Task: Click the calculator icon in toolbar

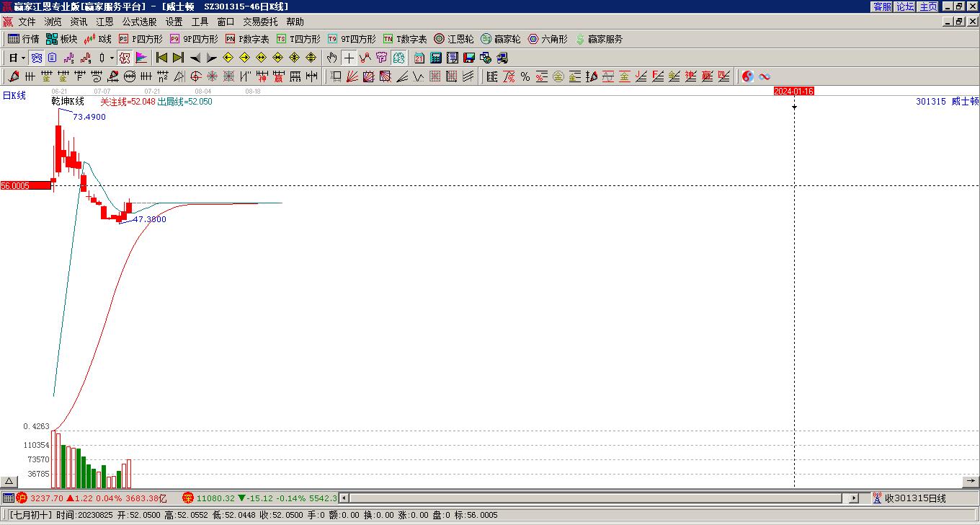Action: point(436,58)
